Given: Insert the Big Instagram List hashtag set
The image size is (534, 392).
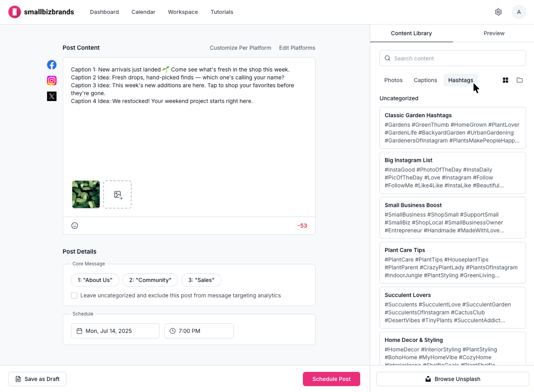Looking at the screenshot, I should pos(453,173).
